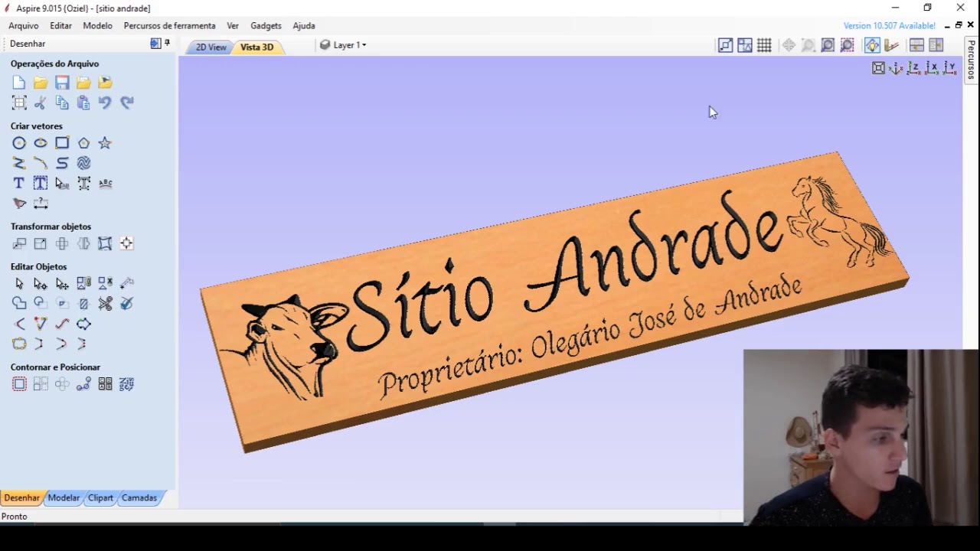Image resolution: width=980 pixels, height=551 pixels.
Task: Open the Arquivo menu
Action: tap(24, 26)
